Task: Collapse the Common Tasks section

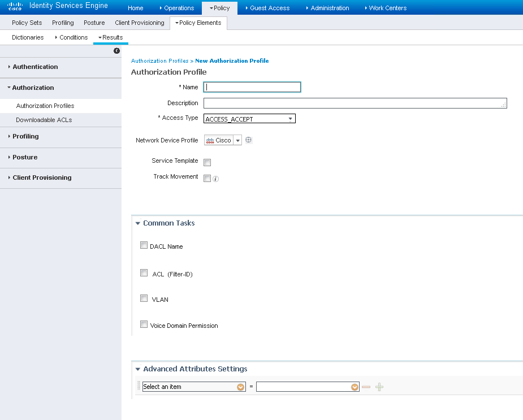Action: pos(138,223)
